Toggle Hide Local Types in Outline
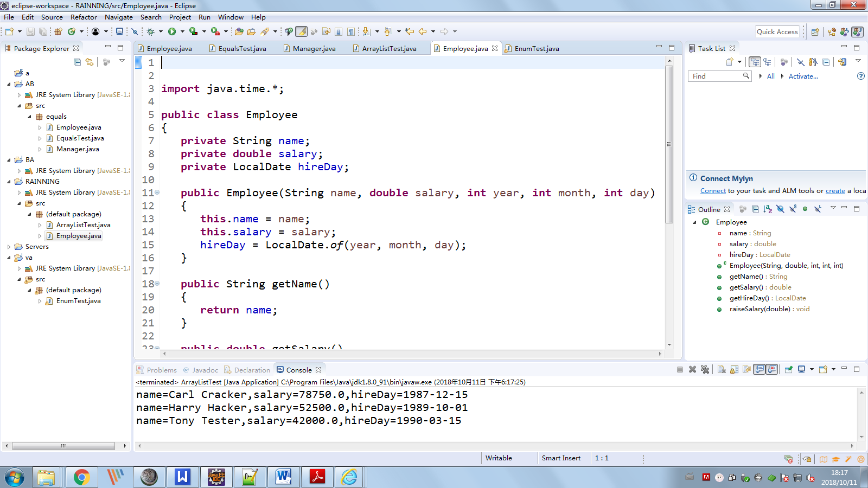 818,209
